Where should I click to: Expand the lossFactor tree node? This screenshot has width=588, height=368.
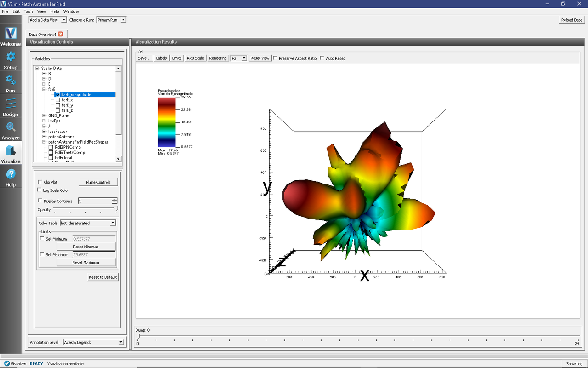44,132
